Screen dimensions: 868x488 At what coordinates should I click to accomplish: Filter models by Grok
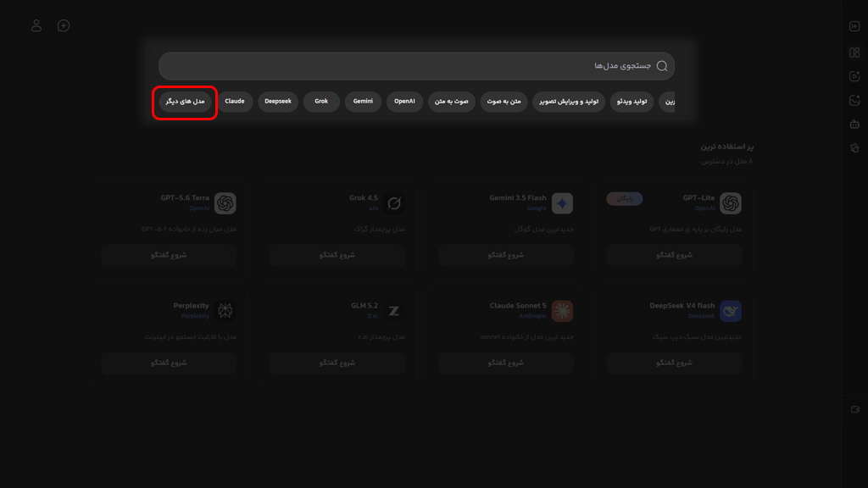321,102
